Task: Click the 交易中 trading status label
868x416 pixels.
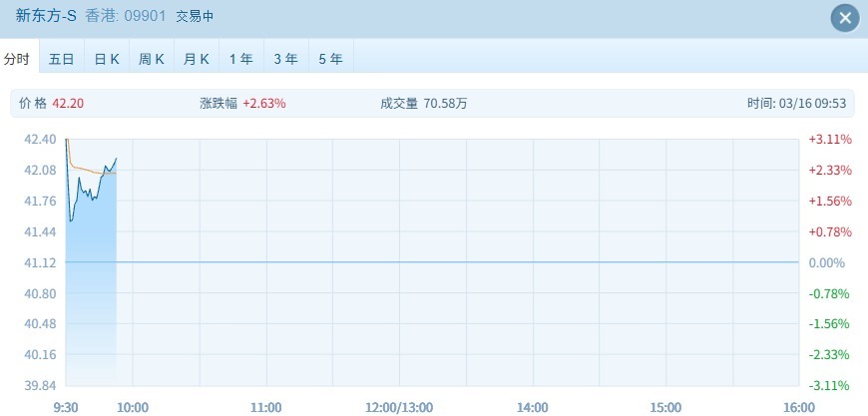Action: [x=195, y=17]
